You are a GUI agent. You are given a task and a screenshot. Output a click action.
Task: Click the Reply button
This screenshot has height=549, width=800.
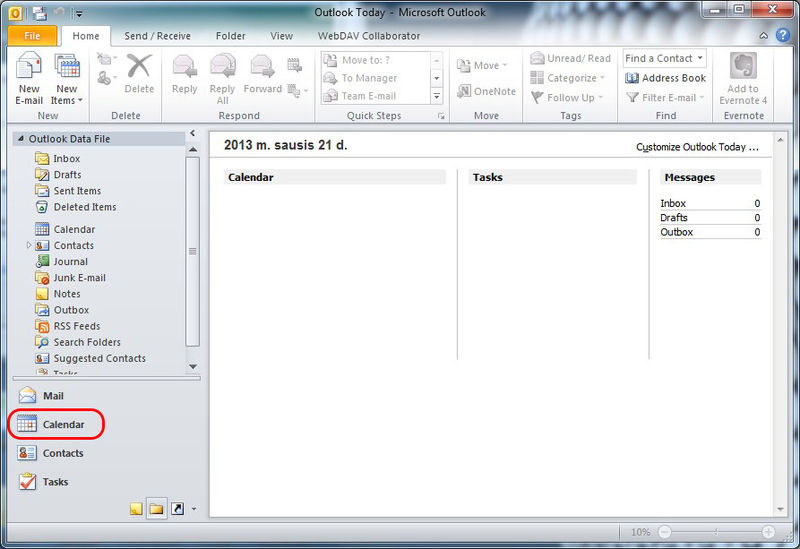(184, 74)
